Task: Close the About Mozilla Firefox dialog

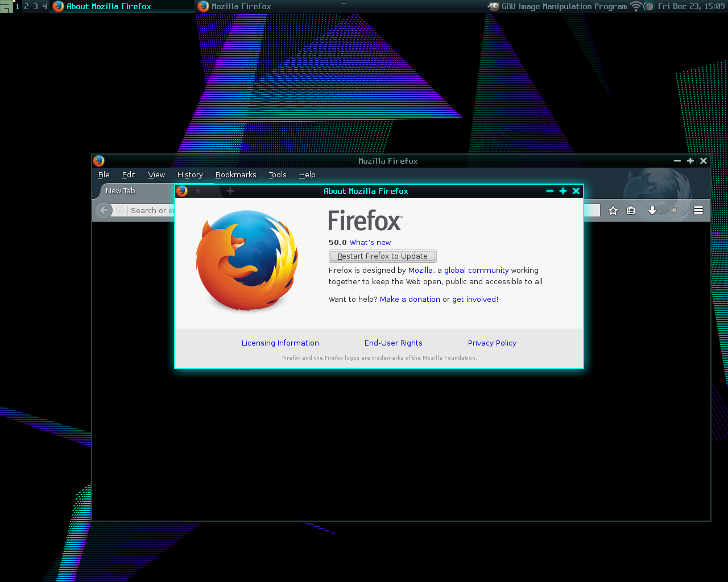Action: (x=576, y=191)
